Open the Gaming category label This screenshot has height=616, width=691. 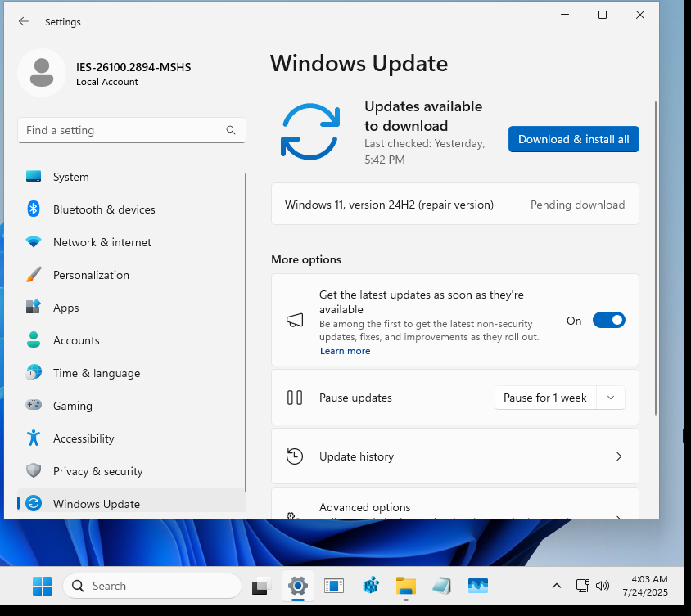[73, 406]
